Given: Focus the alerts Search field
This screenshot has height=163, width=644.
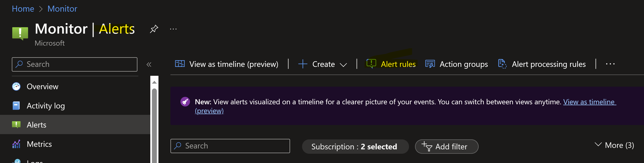Looking at the screenshot, I should [230, 146].
